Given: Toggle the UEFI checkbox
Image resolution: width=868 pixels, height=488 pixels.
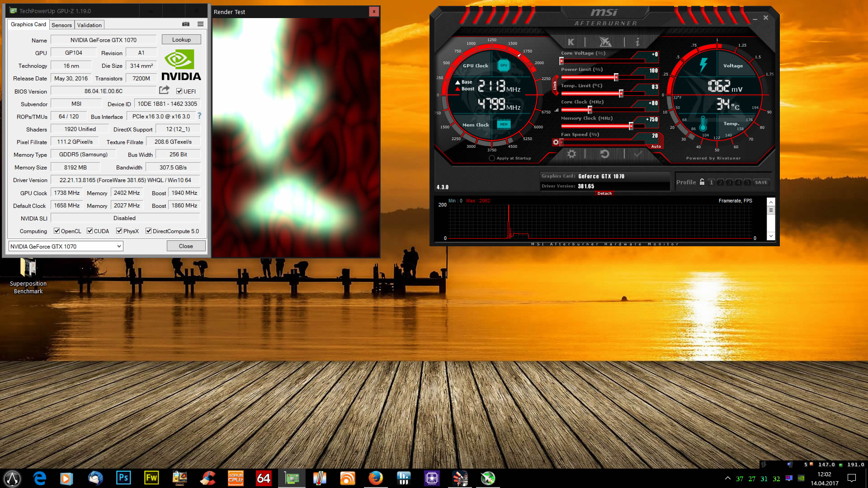Looking at the screenshot, I should tap(179, 91).
